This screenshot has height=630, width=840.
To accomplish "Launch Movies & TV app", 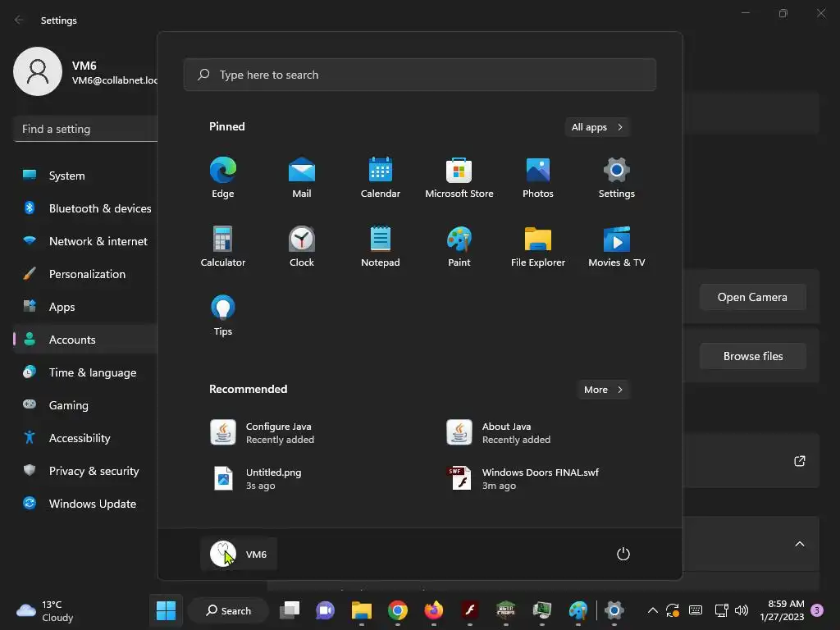I will (617, 246).
